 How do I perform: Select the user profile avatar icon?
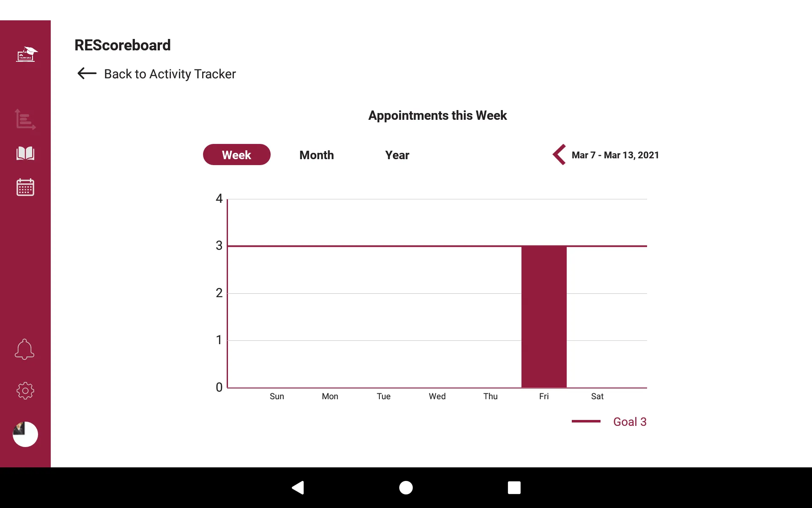click(x=25, y=433)
